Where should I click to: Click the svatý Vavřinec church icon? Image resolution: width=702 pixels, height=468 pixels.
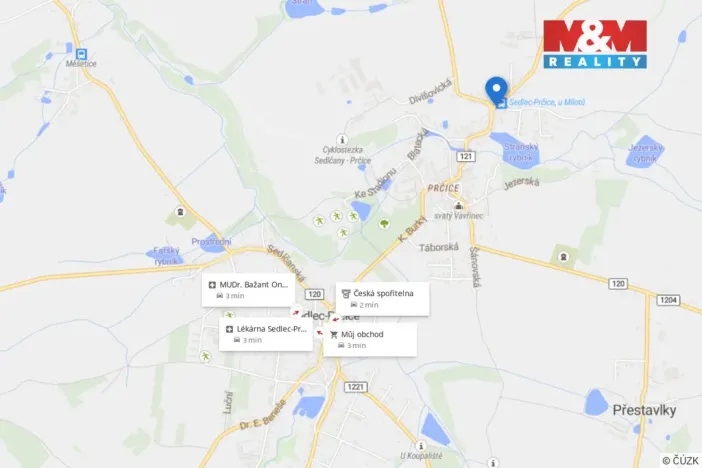pos(458,206)
